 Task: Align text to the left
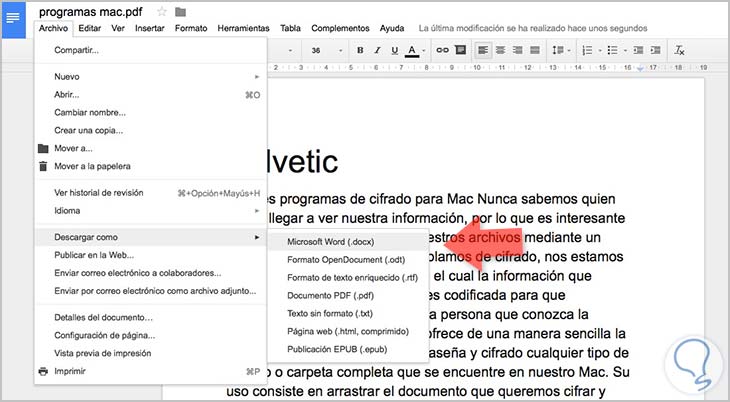coord(483,50)
